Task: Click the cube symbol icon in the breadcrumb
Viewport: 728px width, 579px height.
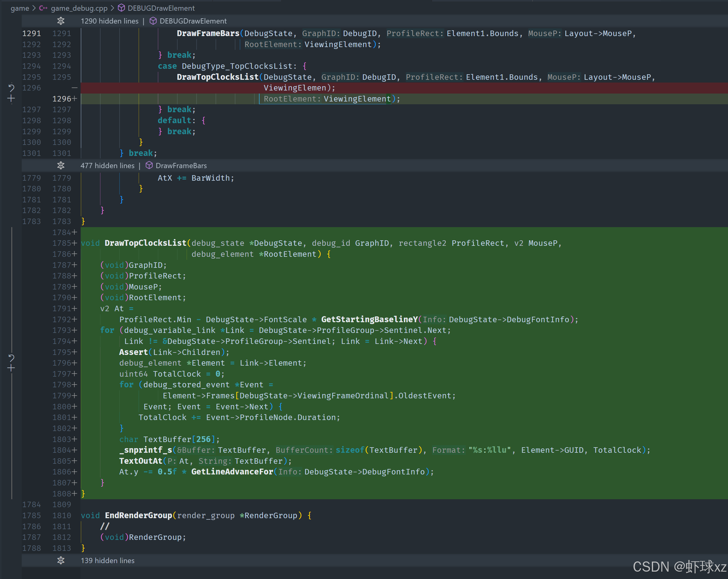Action: click(x=121, y=8)
